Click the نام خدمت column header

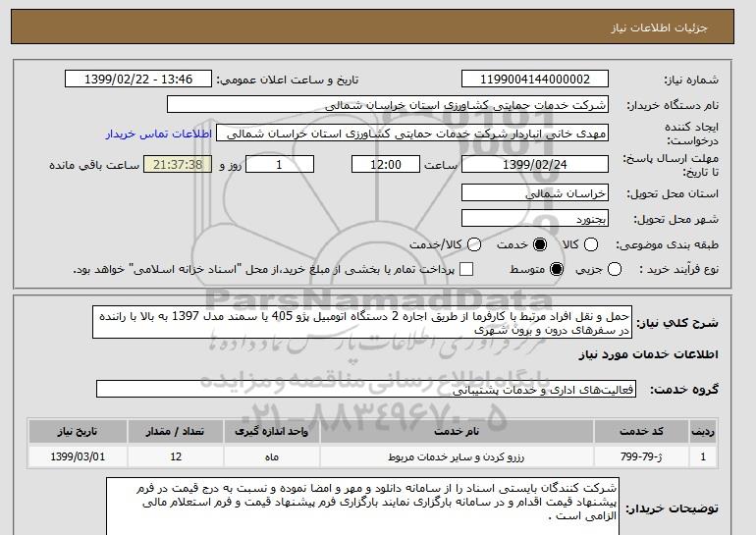[x=457, y=431]
